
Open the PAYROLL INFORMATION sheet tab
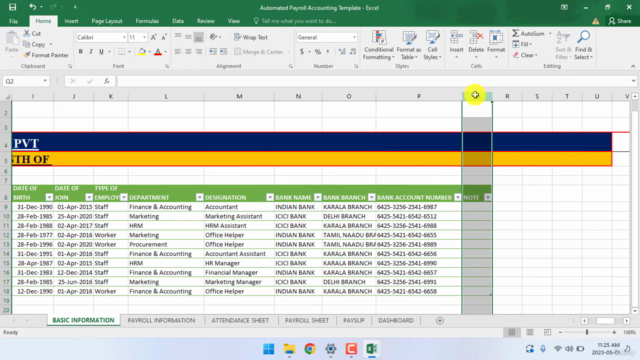pyautogui.click(x=161, y=321)
